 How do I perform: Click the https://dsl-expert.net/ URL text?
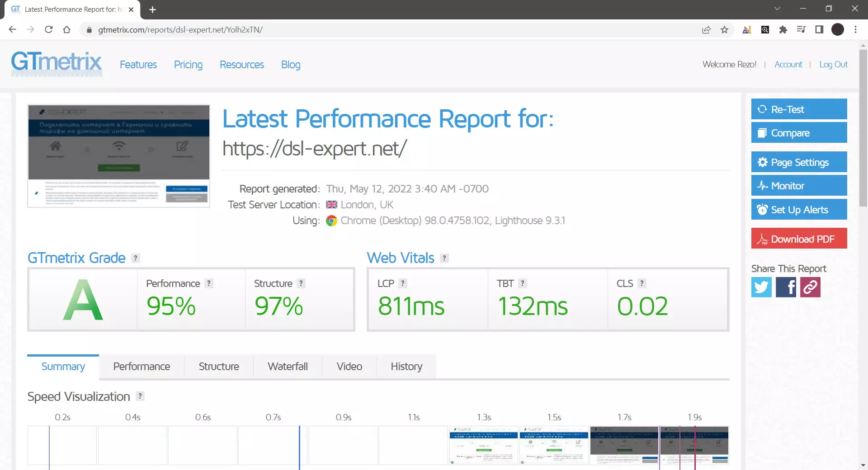315,148
